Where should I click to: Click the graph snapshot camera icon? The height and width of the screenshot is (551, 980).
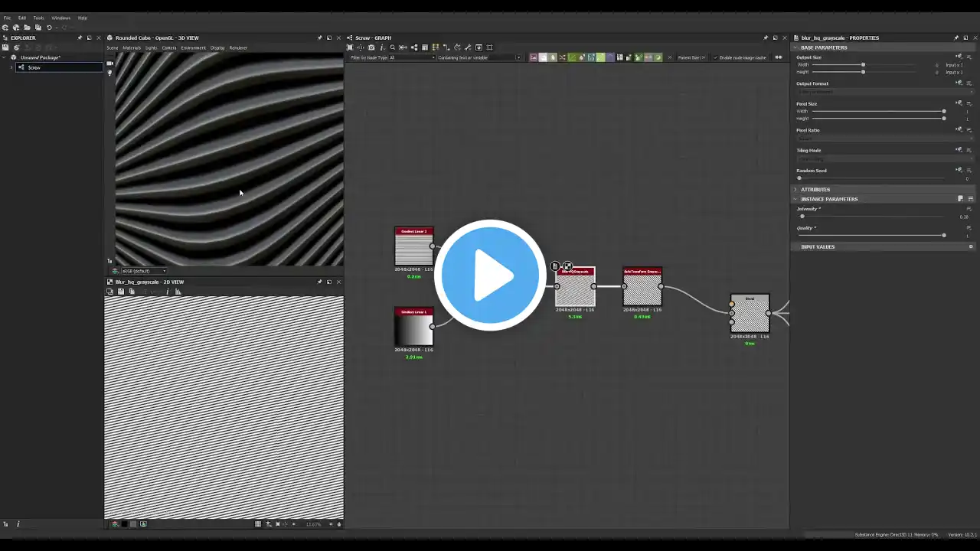(371, 47)
